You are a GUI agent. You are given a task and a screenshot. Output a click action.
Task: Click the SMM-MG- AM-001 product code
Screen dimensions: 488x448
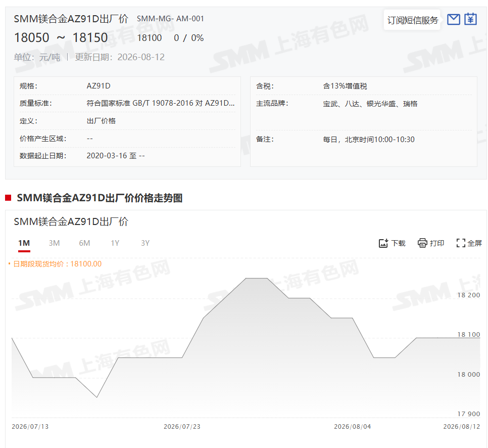pos(170,19)
